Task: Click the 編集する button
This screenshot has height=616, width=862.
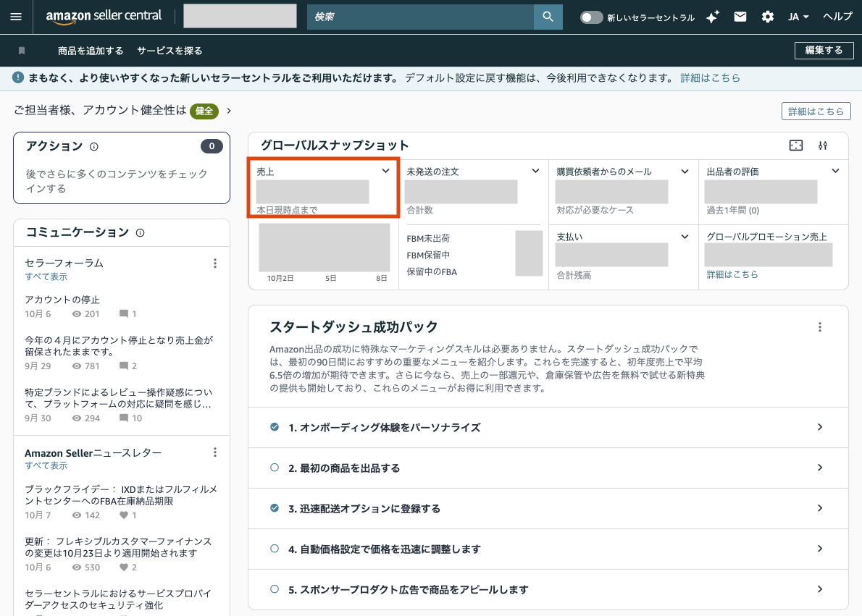Action: click(824, 51)
